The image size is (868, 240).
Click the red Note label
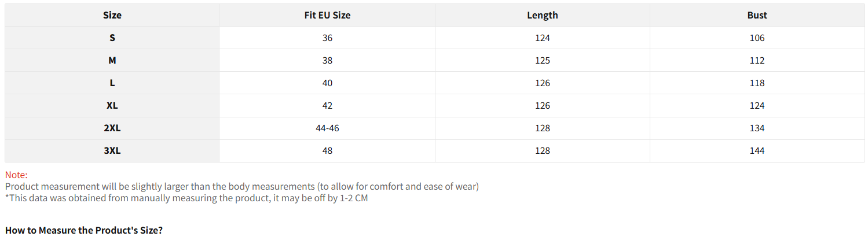[x=16, y=175]
